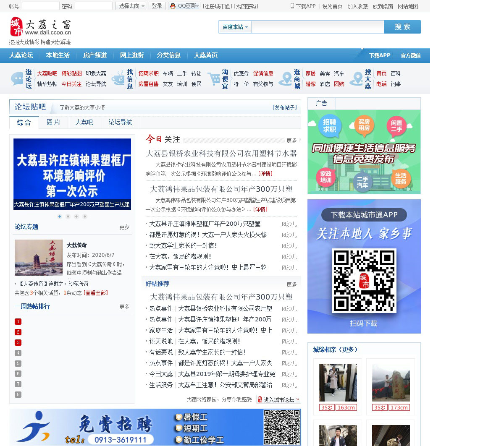
Task: Click the IE browser information icon
Action: click(x=118, y=78)
